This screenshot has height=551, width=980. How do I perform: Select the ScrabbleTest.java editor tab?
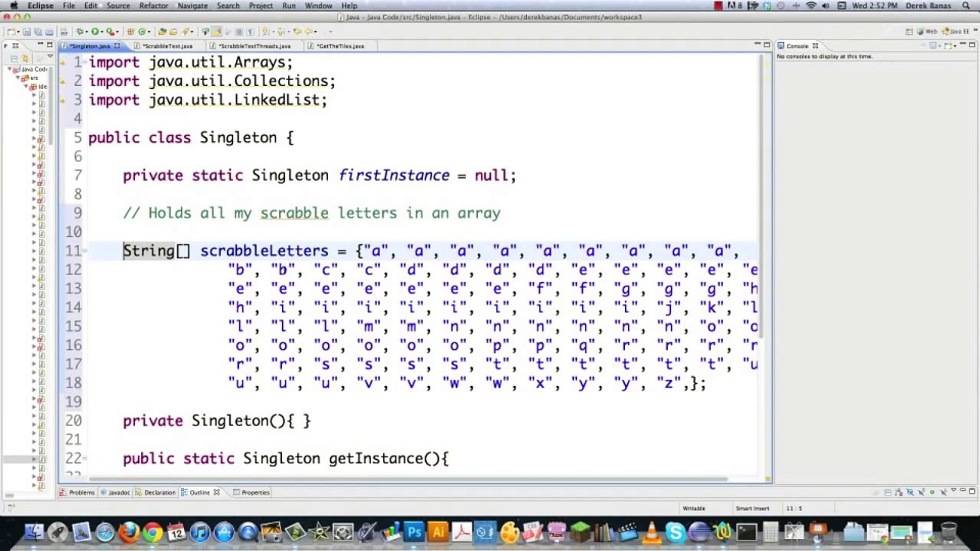click(x=167, y=46)
